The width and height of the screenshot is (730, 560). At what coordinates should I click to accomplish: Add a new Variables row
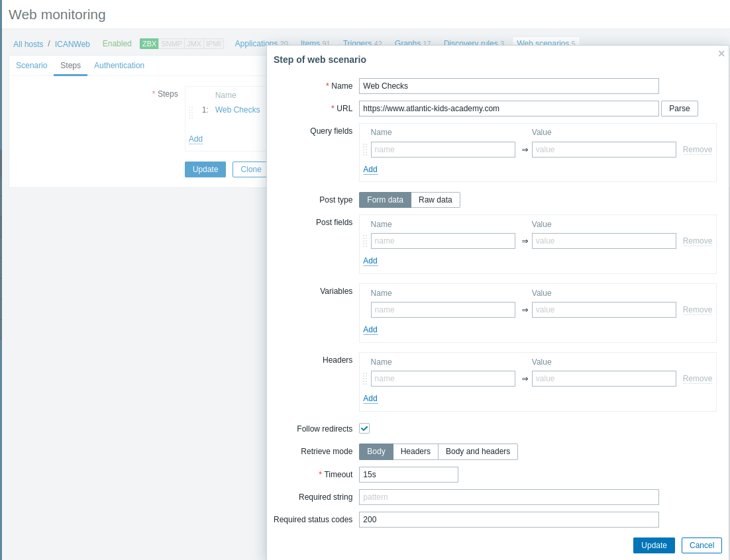(370, 329)
